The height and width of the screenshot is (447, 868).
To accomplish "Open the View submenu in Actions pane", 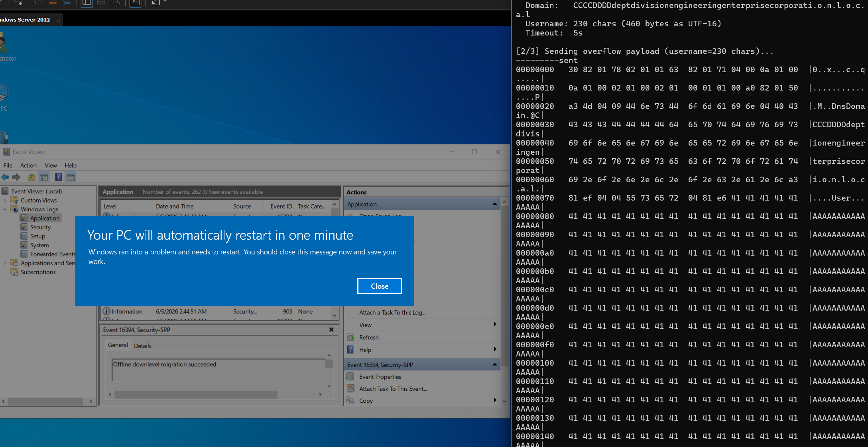I will click(422, 325).
